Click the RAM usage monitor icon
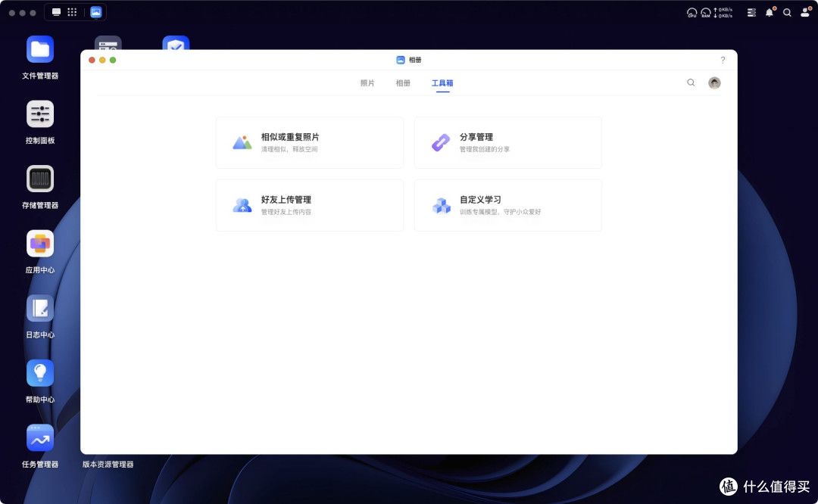This screenshot has width=818, height=504. pyautogui.click(x=706, y=13)
